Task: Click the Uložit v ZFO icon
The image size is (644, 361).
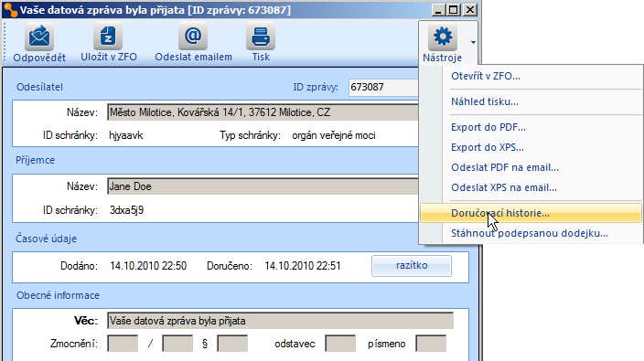Action: coord(108,37)
